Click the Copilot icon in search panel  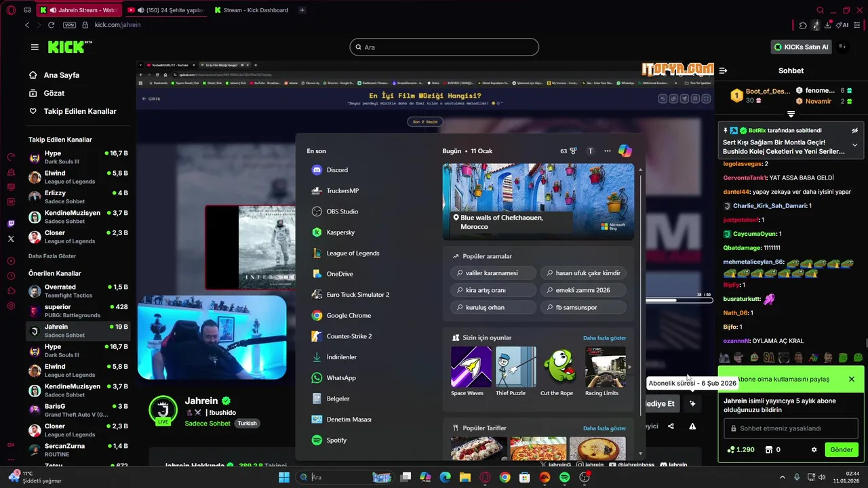625,151
